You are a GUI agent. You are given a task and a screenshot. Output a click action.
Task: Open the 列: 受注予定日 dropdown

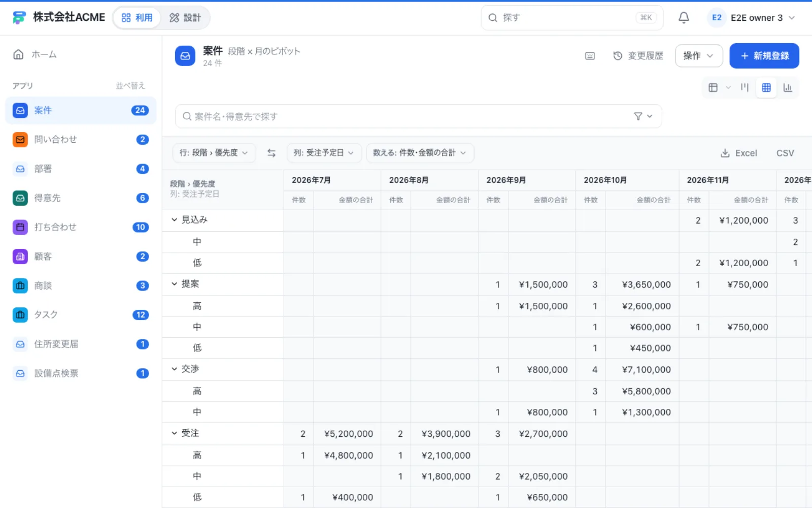324,153
